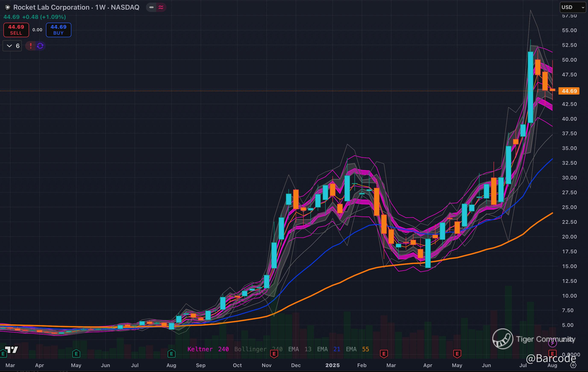
Task: Click red earnings E marker near Nov
Action: coord(274,353)
